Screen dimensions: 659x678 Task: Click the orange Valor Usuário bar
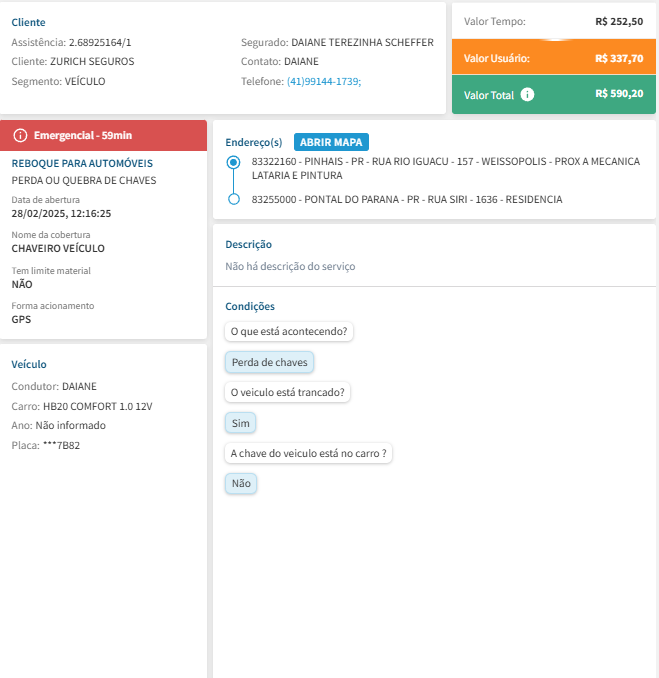tap(552, 58)
